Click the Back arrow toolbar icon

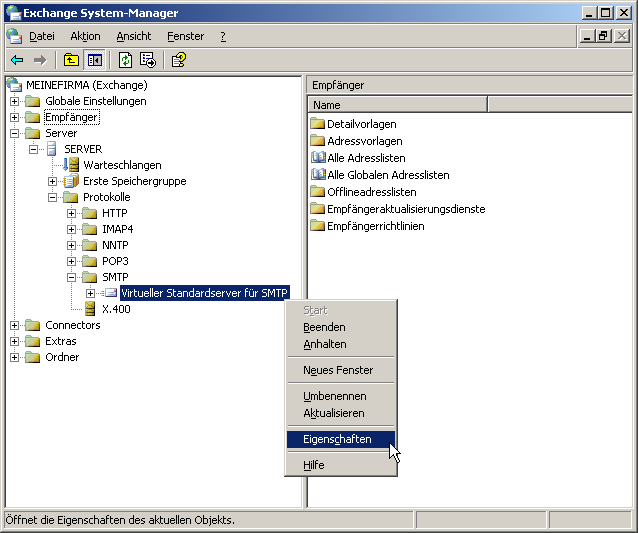pyautogui.click(x=17, y=60)
